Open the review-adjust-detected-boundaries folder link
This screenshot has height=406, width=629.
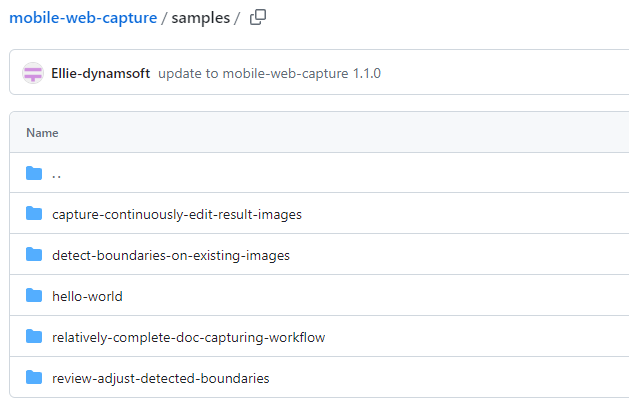pos(160,378)
